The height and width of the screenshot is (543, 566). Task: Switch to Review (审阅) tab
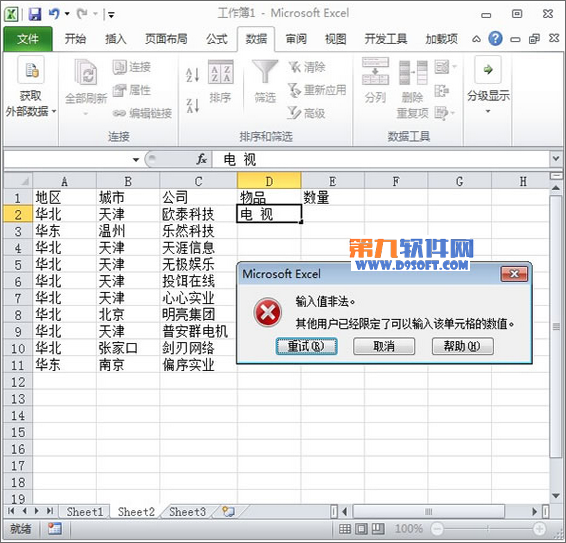point(296,39)
